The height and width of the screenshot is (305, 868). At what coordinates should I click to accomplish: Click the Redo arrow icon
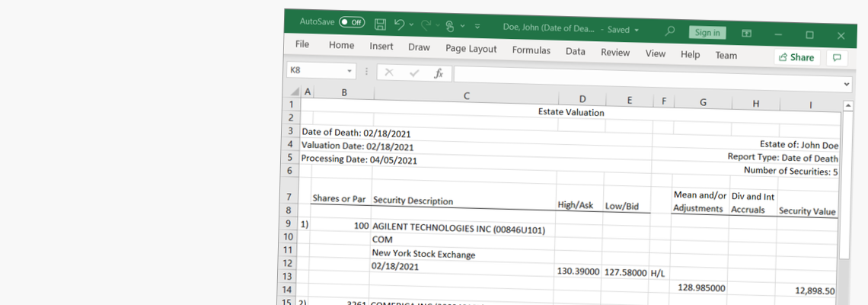(x=426, y=25)
